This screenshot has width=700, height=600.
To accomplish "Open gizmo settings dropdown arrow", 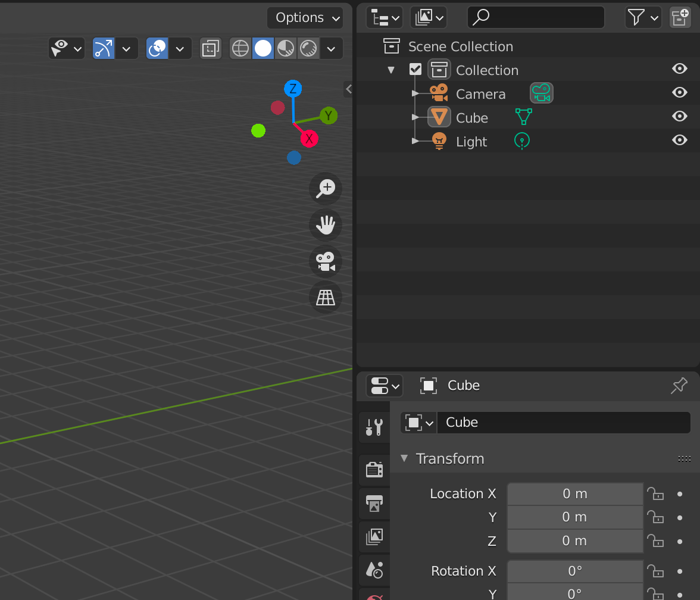I will [x=126, y=48].
